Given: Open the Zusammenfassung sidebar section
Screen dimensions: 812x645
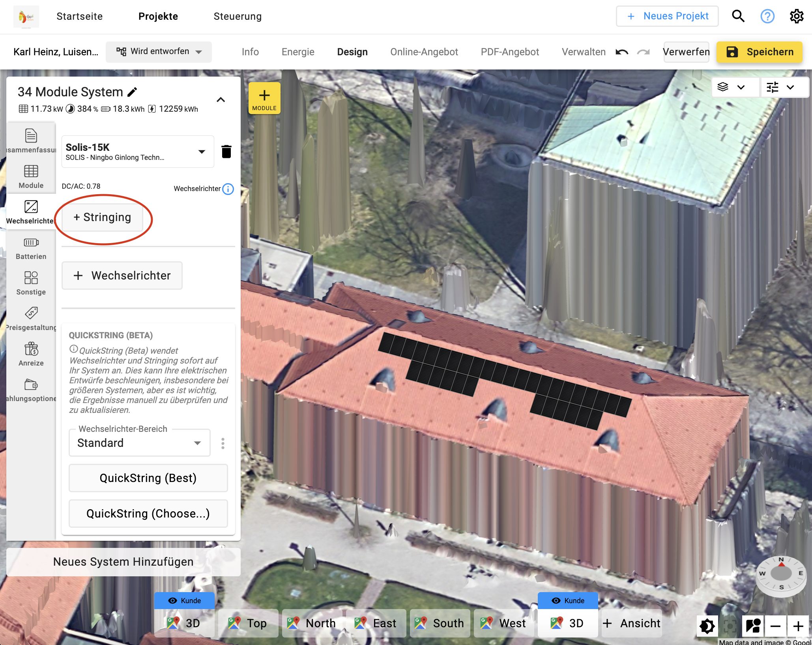Looking at the screenshot, I should click(x=31, y=141).
